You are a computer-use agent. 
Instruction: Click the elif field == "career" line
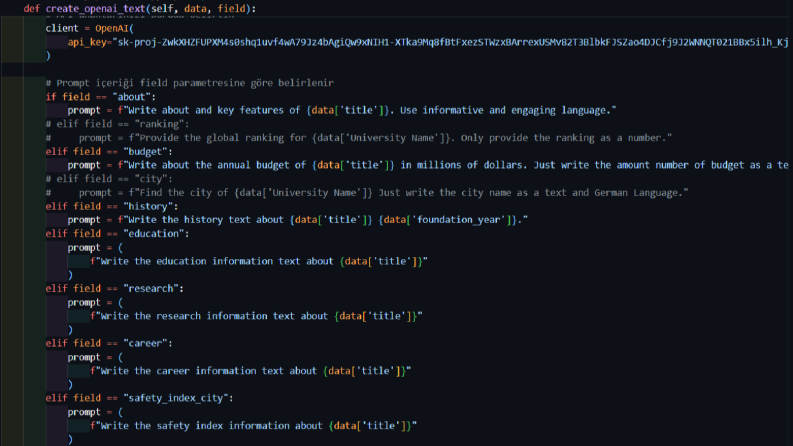(x=109, y=343)
